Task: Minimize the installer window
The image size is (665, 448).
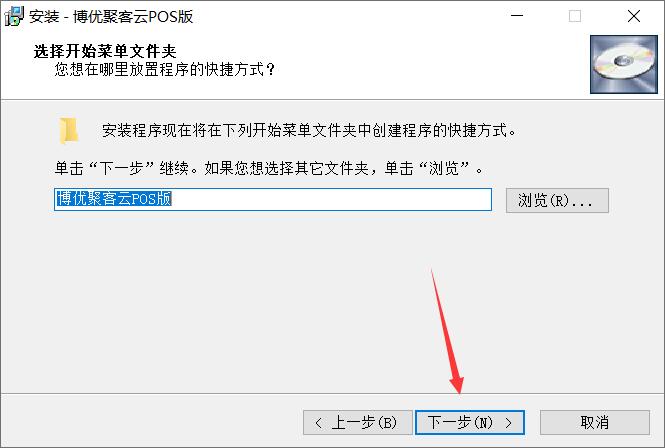Action: 517,16
